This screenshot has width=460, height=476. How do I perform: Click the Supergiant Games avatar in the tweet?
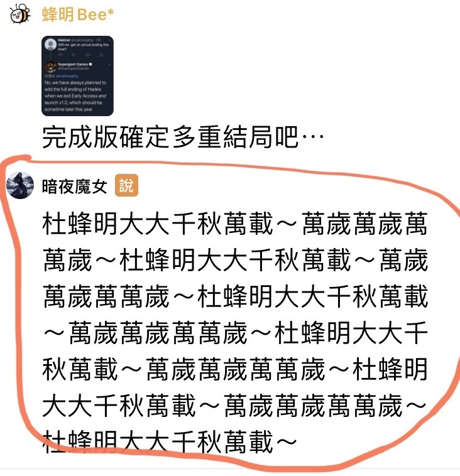(51, 67)
